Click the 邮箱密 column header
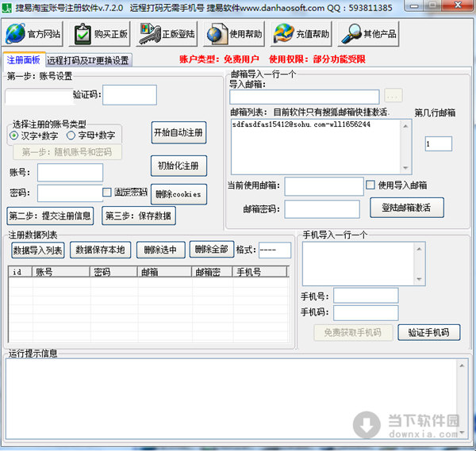476x451 pixels. pyautogui.click(x=212, y=272)
